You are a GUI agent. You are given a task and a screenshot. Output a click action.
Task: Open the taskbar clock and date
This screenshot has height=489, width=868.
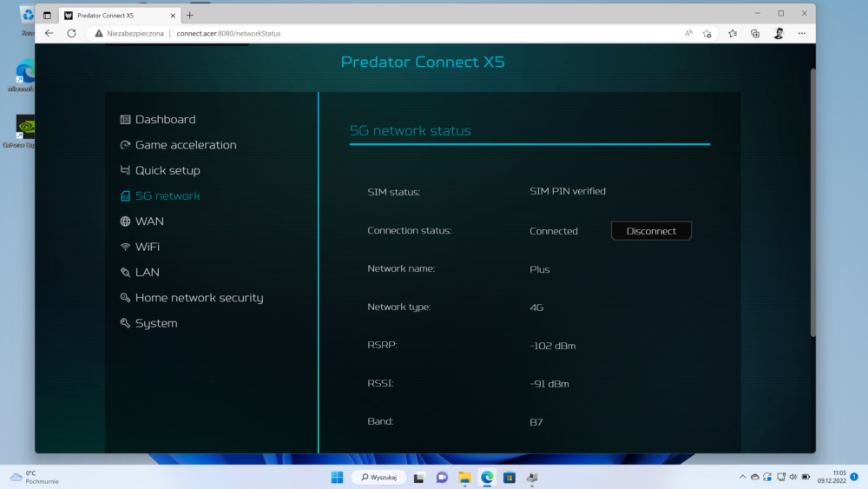832,477
